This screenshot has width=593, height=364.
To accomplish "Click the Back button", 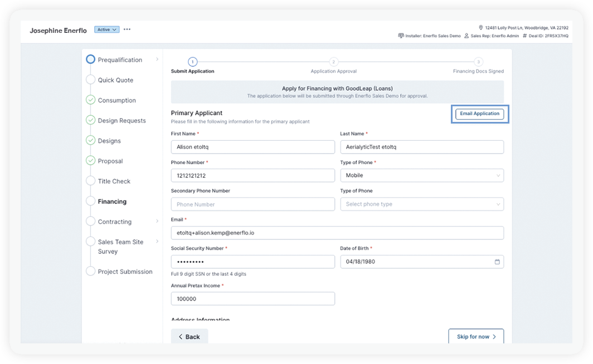I will (x=189, y=336).
